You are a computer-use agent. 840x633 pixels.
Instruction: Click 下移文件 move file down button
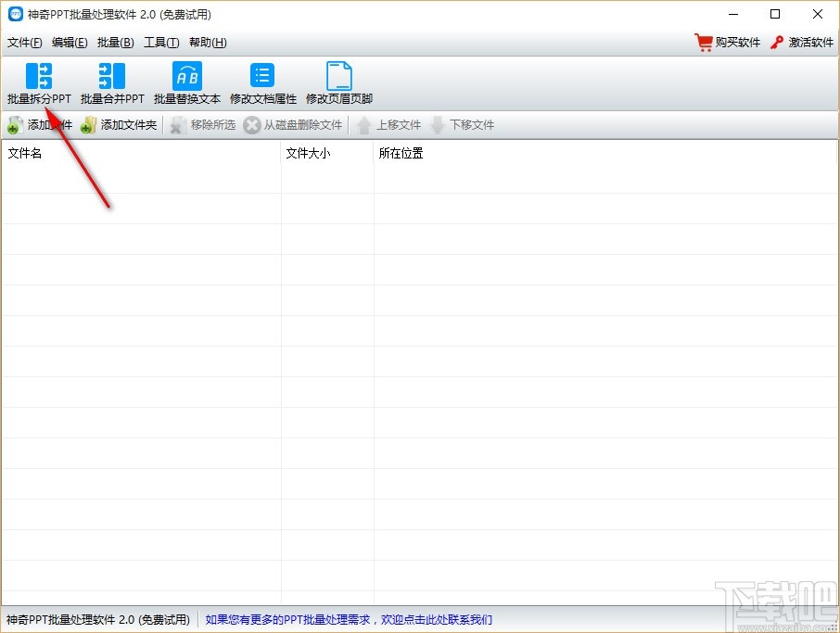coord(463,125)
